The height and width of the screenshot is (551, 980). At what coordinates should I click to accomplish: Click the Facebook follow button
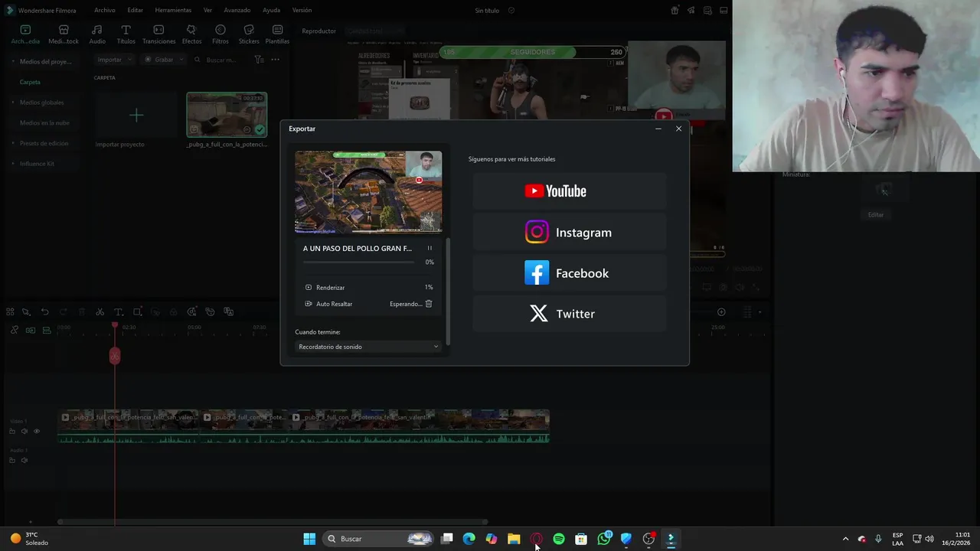pos(570,272)
